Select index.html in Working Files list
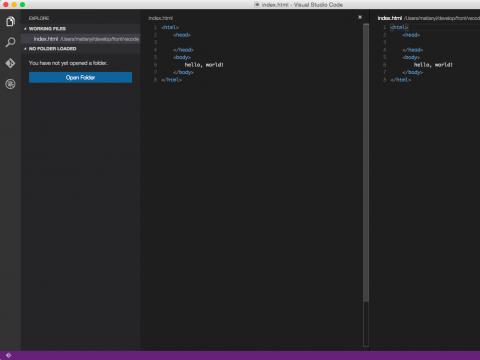Screen dimensions: 480x360 81,39
